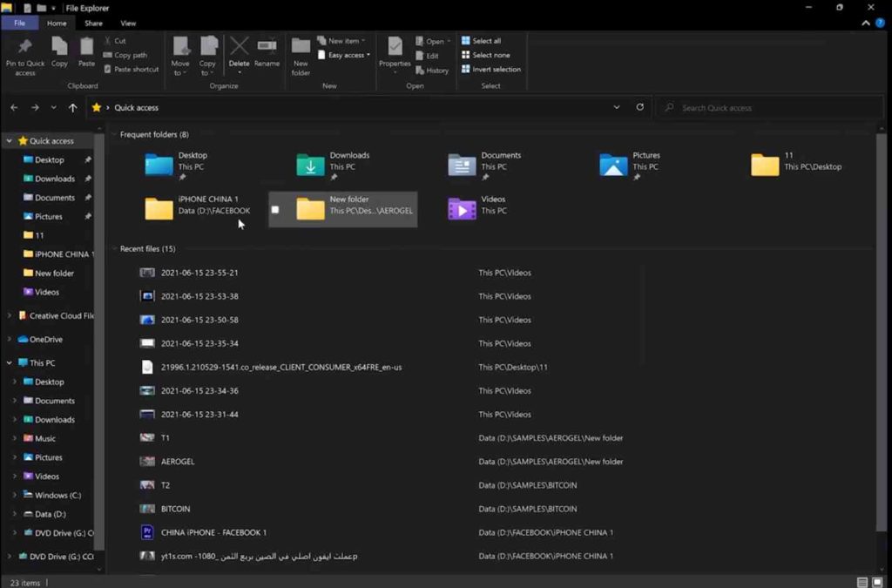Screen dimensions: 892x588
Task: Refresh the Quick access view
Action: coord(640,107)
